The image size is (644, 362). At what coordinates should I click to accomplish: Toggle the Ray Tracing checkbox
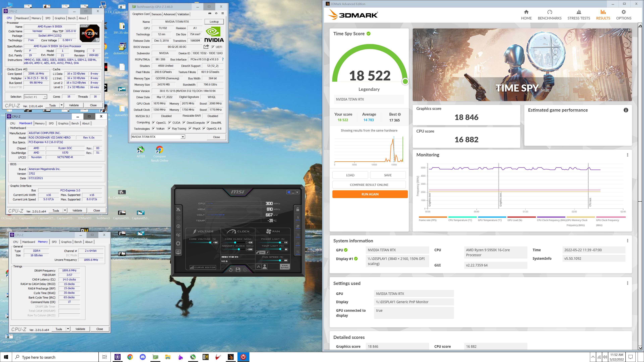[x=169, y=129]
